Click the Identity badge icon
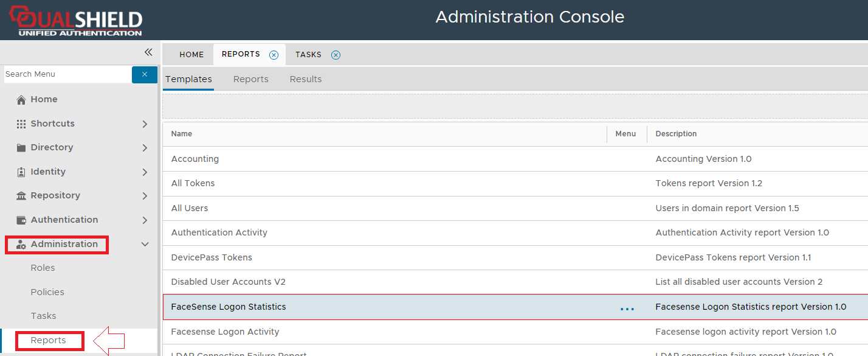The width and height of the screenshot is (868, 356). (x=21, y=172)
